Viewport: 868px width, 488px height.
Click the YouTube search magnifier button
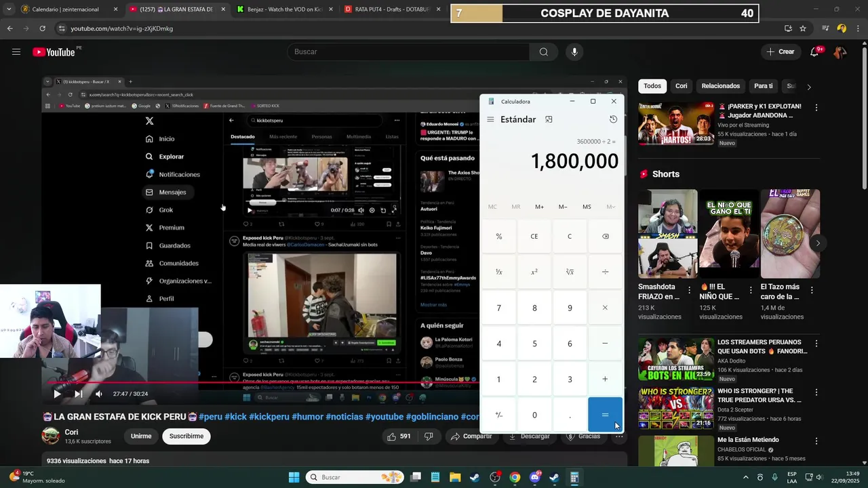[x=544, y=52]
